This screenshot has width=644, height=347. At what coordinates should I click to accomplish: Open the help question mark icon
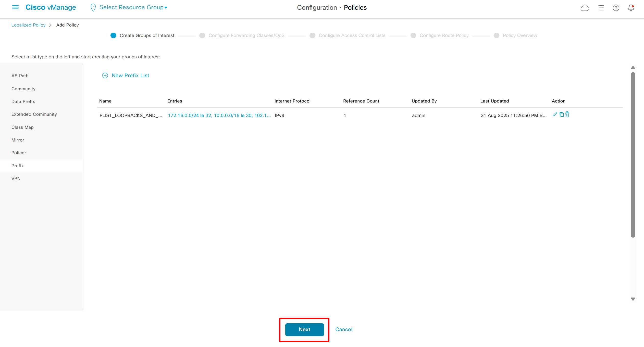(x=616, y=8)
